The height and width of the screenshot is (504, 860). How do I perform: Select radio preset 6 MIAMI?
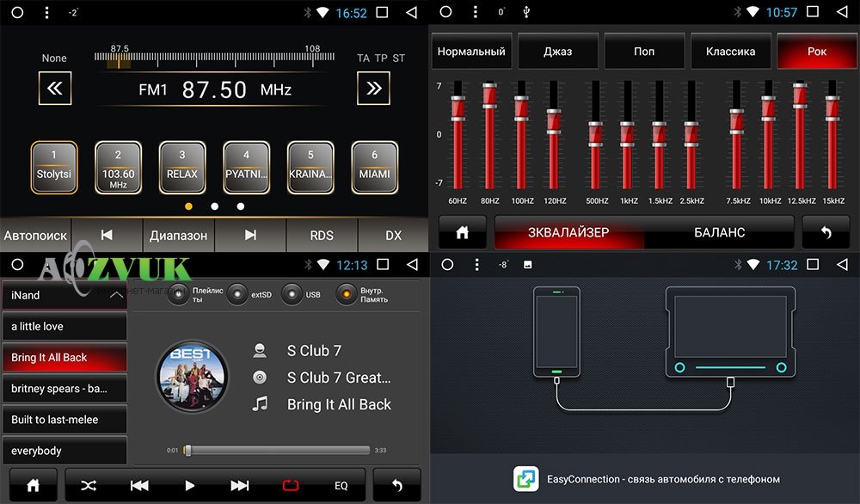click(375, 167)
